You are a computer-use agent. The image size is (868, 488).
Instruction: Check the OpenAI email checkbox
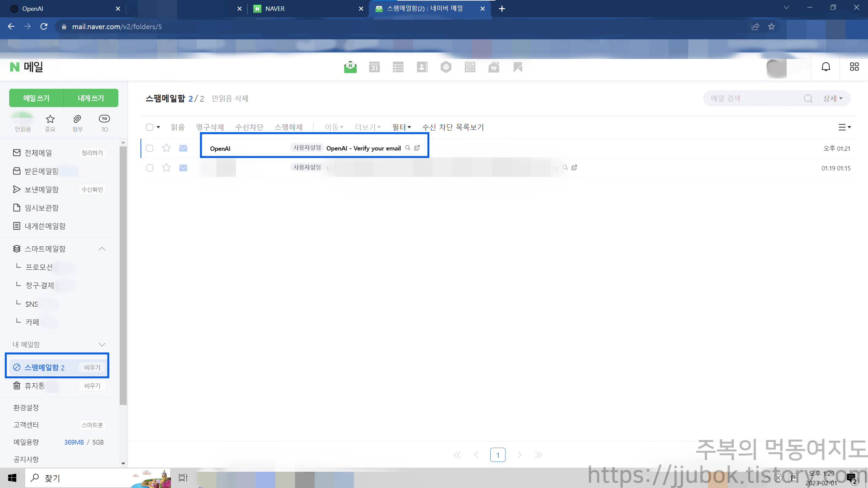click(x=150, y=148)
